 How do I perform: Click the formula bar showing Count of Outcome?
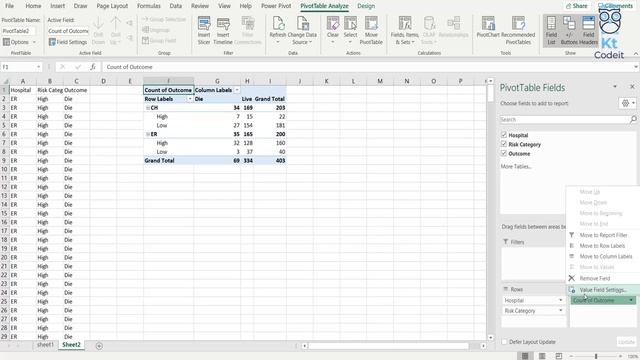(x=367, y=67)
